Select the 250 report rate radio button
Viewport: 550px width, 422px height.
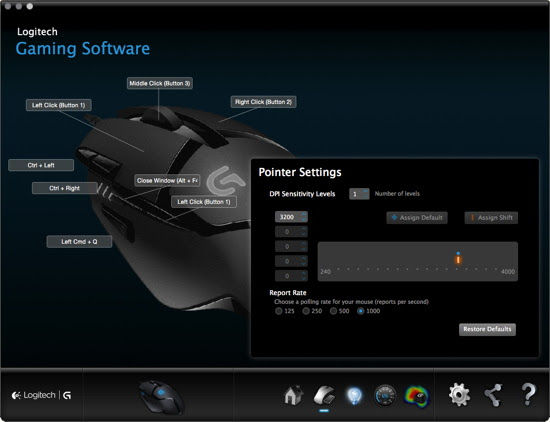[x=306, y=311]
